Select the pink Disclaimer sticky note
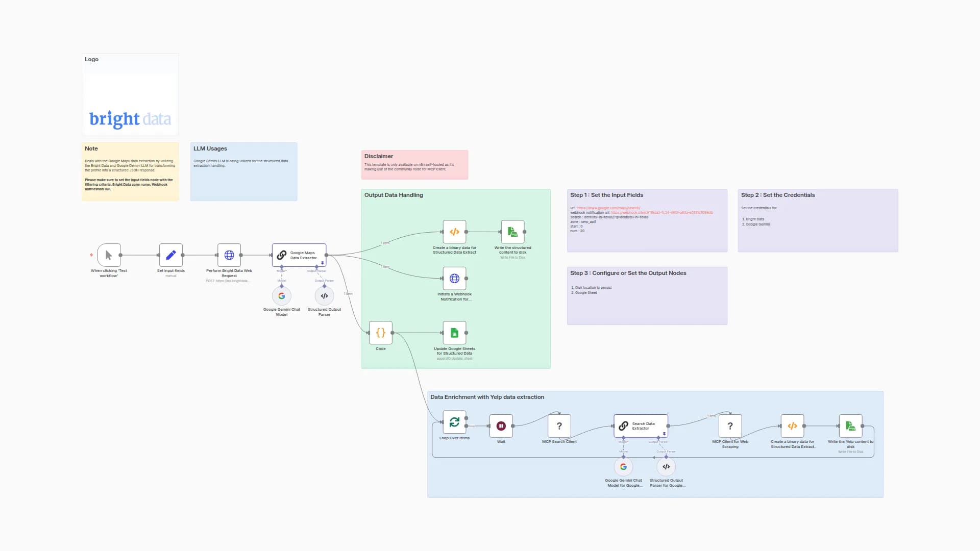Screen dimensions: 980x551 (x=414, y=165)
